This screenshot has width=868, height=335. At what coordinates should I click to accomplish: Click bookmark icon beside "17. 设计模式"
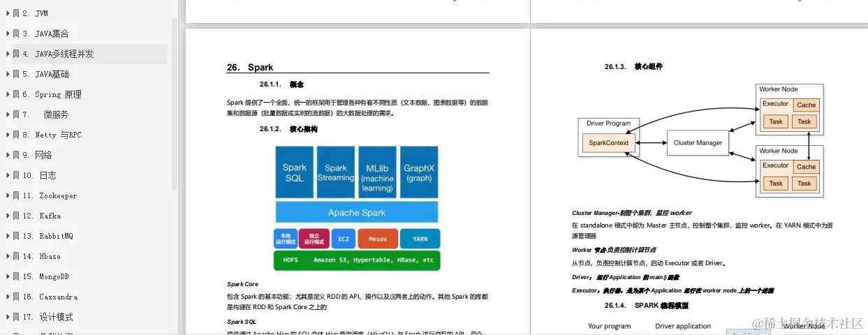(16, 317)
